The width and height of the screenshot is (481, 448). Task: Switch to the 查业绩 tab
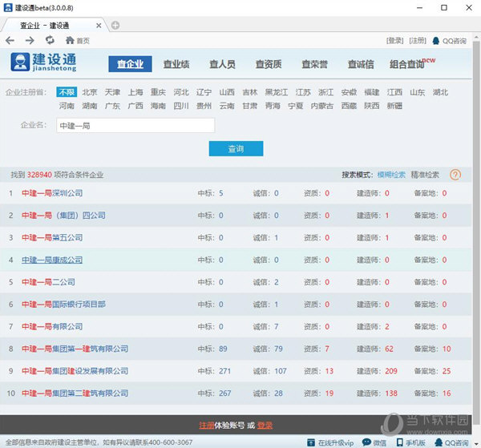(176, 64)
